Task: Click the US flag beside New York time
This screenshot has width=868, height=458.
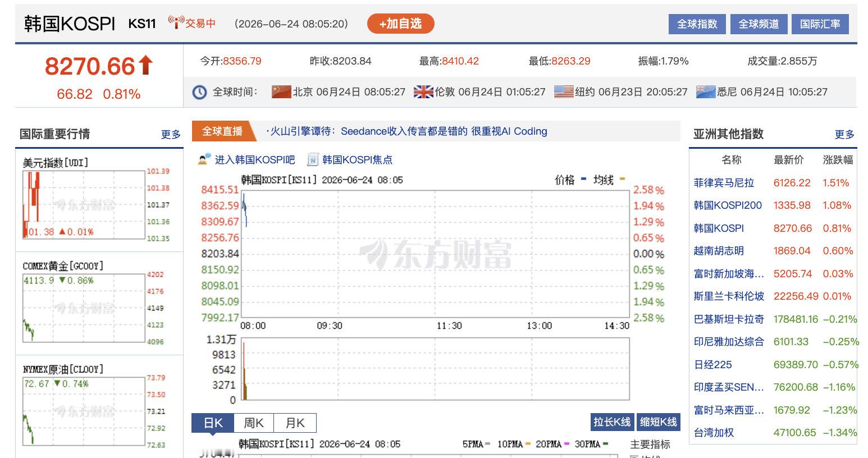Action: (x=564, y=91)
